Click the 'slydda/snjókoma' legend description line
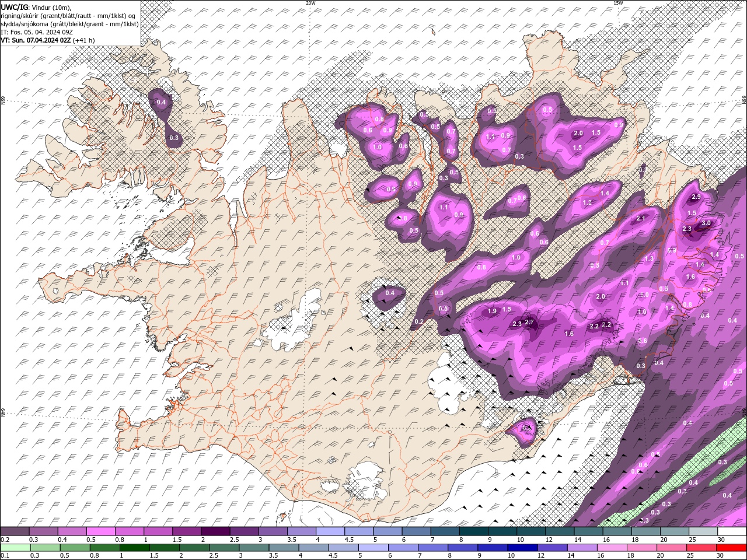 point(69,24)
